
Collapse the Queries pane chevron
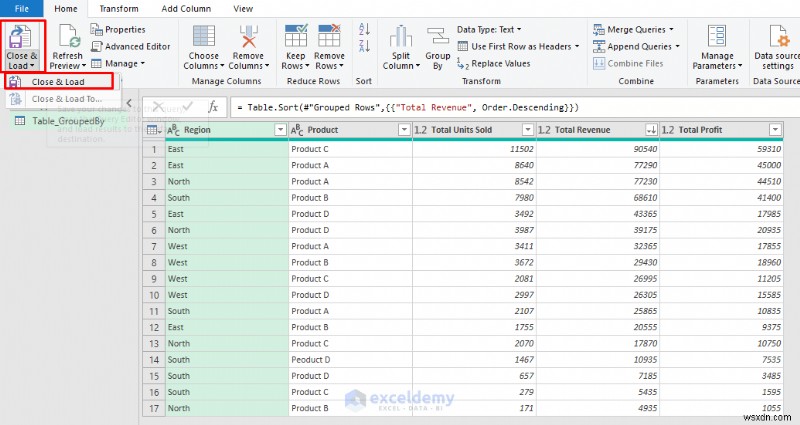(x=130, y=103)
